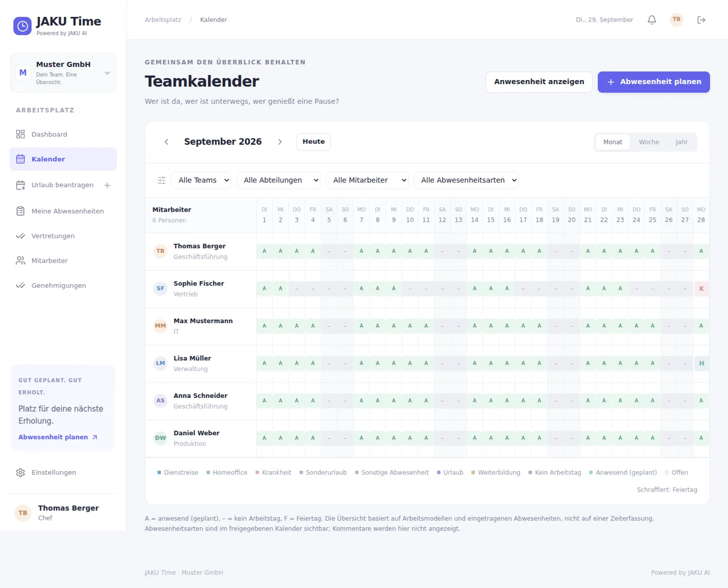Click Max Mustermann's MM avatar
Image resolution: width=728 pixels, height=588 pixels.
point(160,326)
